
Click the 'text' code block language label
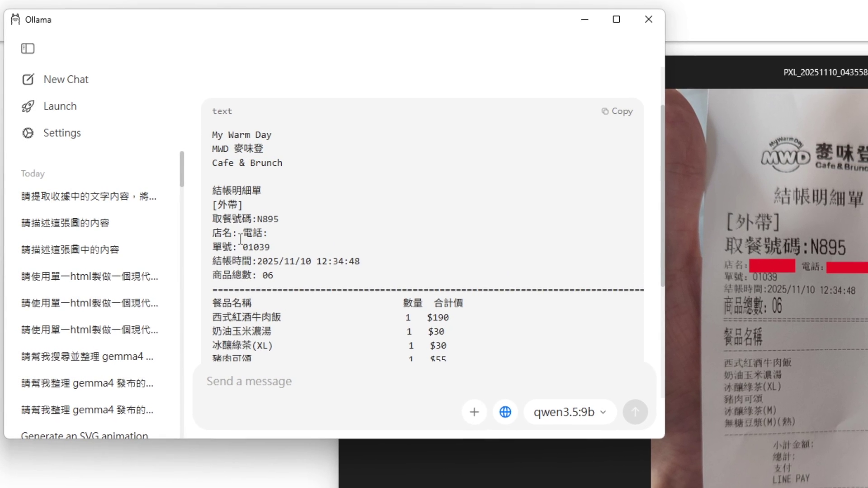click(x=222, y=111)
